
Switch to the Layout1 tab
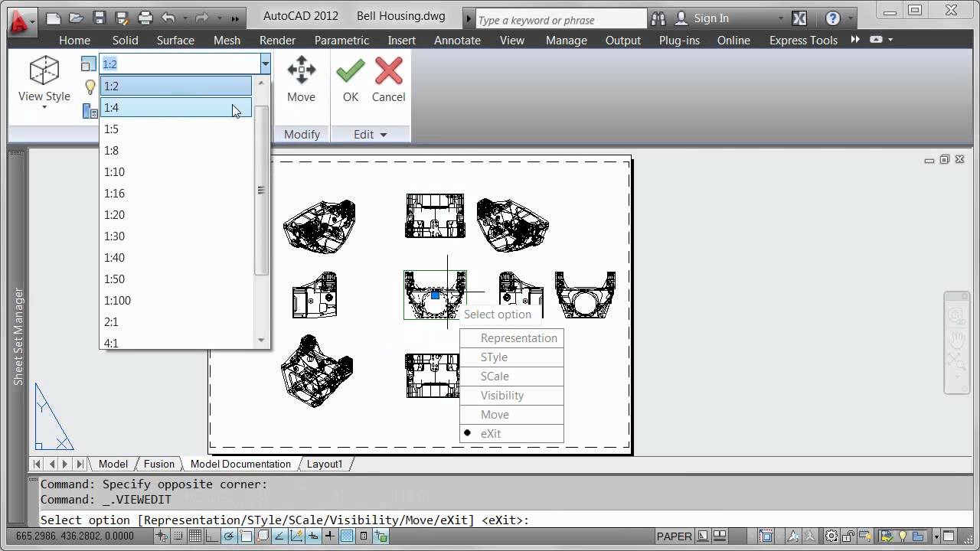coord(325,464)
